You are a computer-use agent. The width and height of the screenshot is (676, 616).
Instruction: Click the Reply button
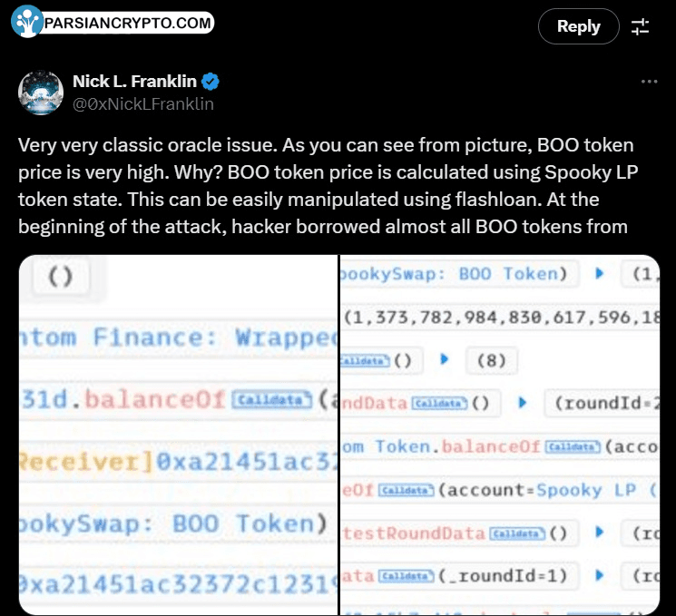tap(579, 26)
